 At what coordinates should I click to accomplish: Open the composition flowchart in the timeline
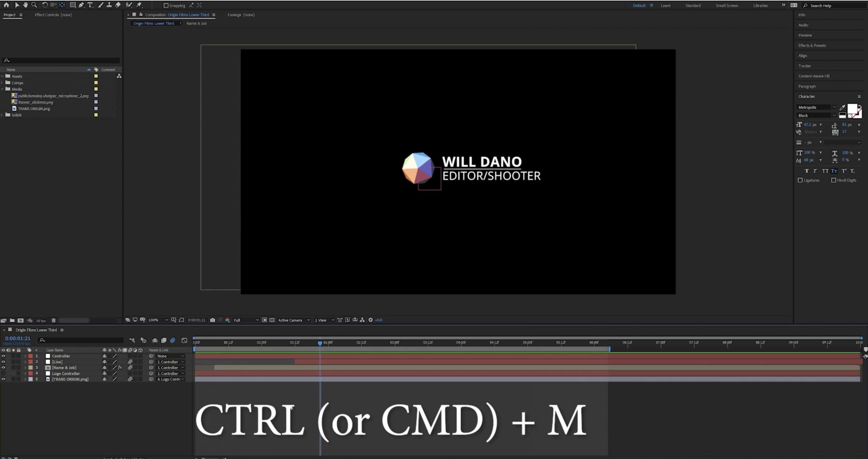[132, 340]
